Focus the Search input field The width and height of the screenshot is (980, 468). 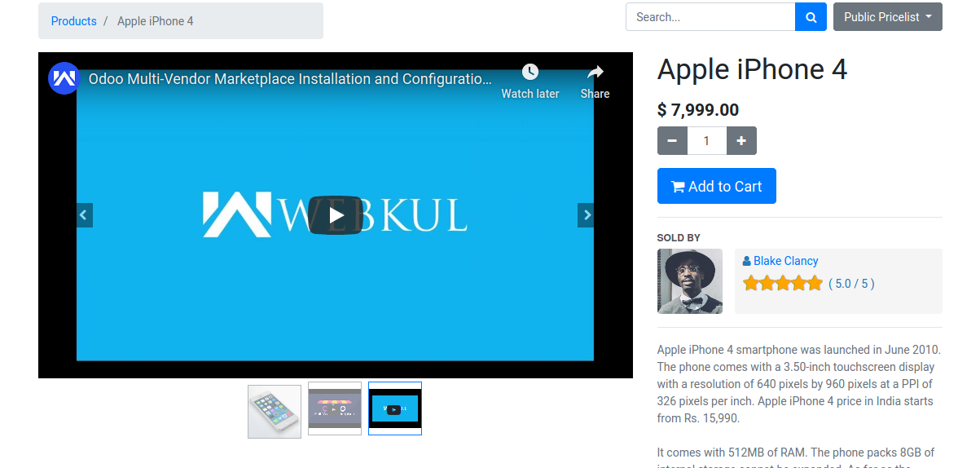click(710, 17)
